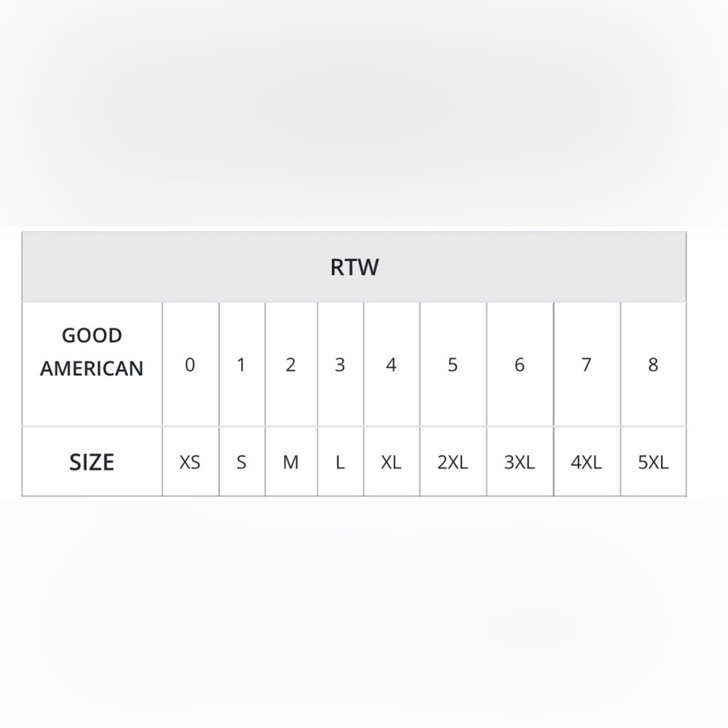Click Good American size 8 cell
This screenshot has width=728, height=728.
point(653,365)
